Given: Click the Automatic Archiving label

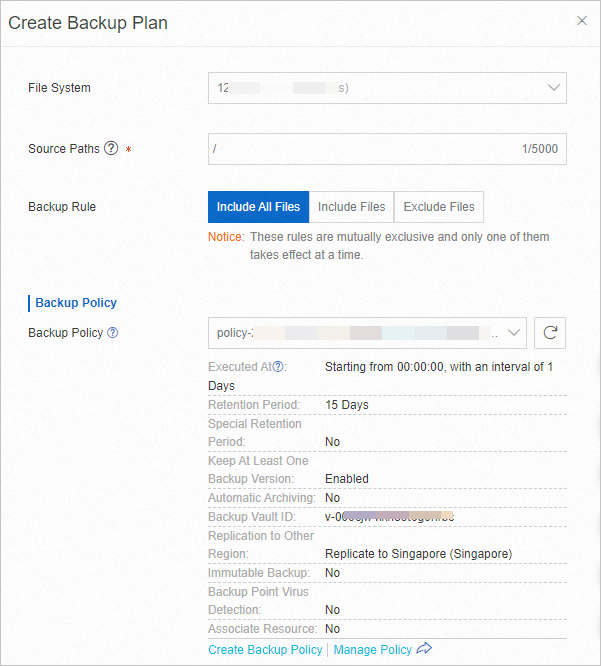Looking at the screenshot, I should click(262, 498).
